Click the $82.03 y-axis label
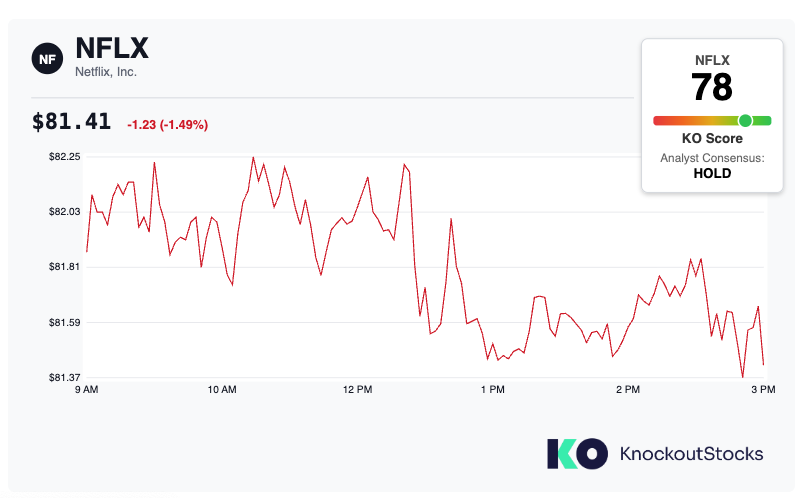Viewport: 801px width, 498px height. coord(65,211)
